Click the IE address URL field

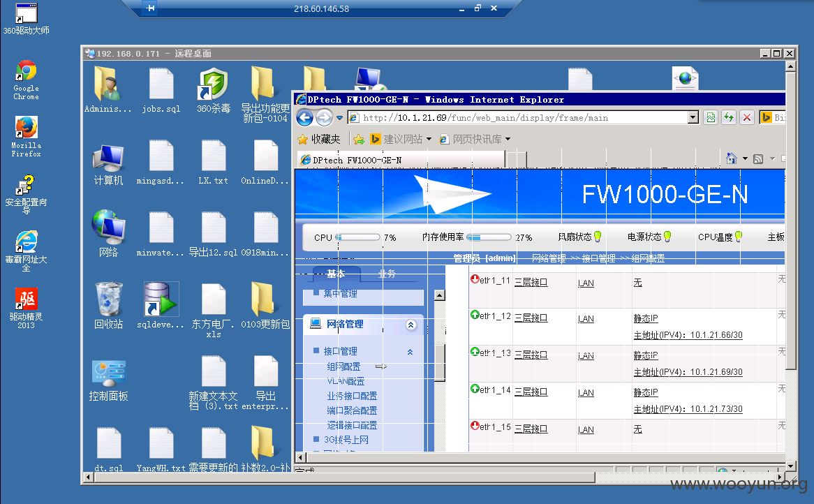click(524, 118)
